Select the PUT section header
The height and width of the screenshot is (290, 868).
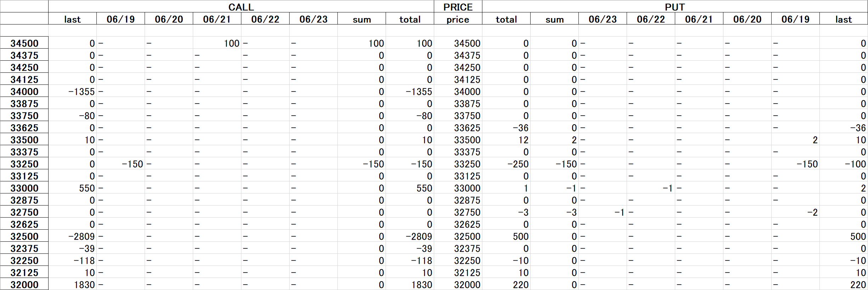pyautogui.click(x=675, y=7)
